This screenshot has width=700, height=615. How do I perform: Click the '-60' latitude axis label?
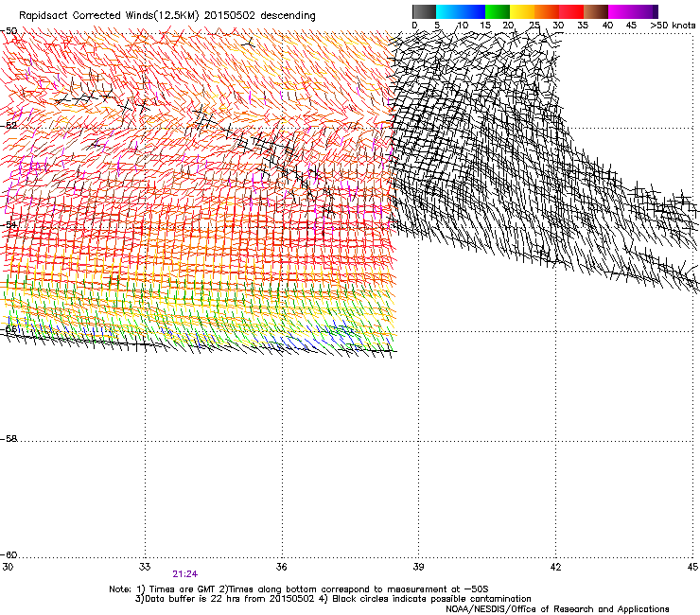click(9, 554)
